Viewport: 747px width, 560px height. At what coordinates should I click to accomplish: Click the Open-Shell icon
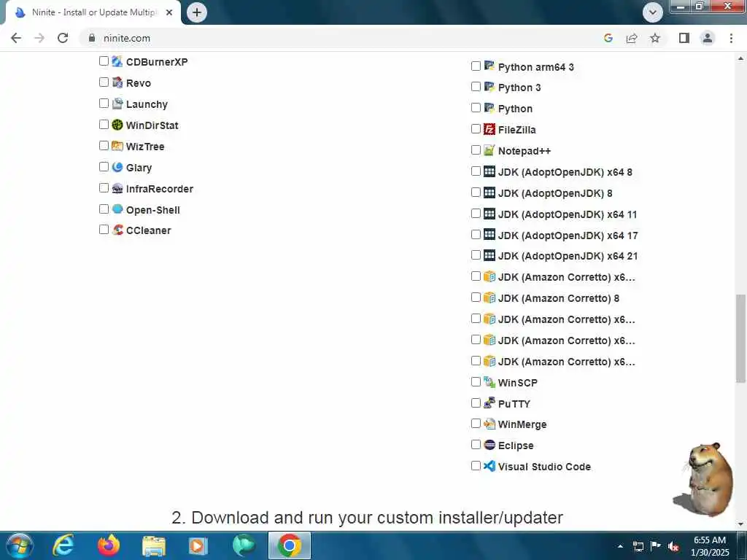click(x=117, y=209)
